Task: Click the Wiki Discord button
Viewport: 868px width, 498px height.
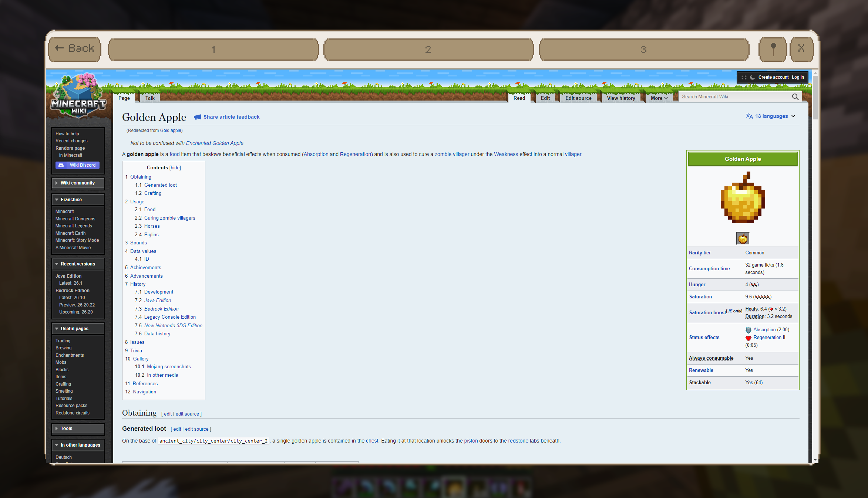Action: coord(77,165)
